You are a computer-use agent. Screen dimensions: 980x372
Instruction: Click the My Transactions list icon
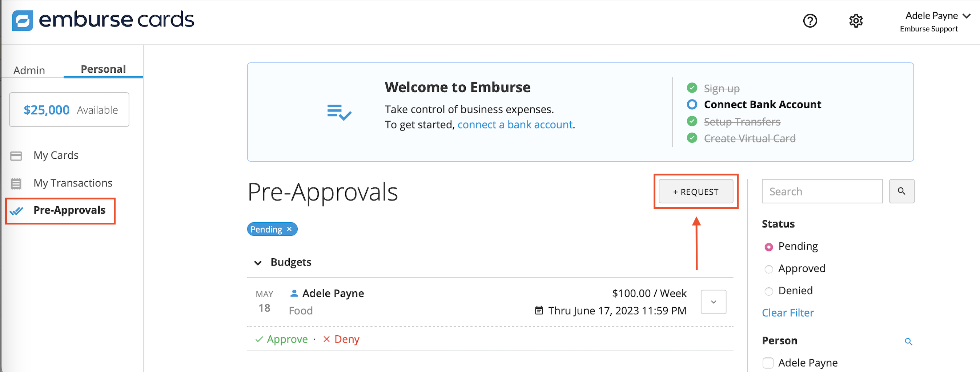[x=16, y=183]
